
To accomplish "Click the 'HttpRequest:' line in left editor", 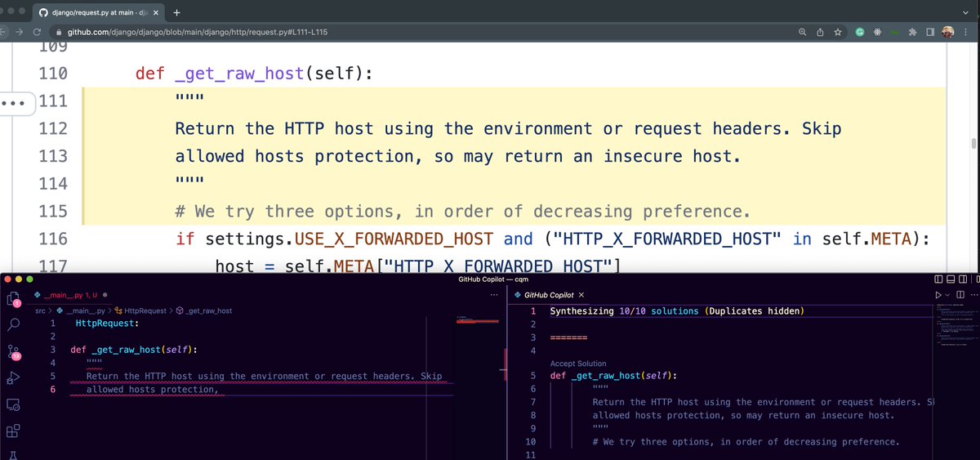I will [x=107, y=324].
